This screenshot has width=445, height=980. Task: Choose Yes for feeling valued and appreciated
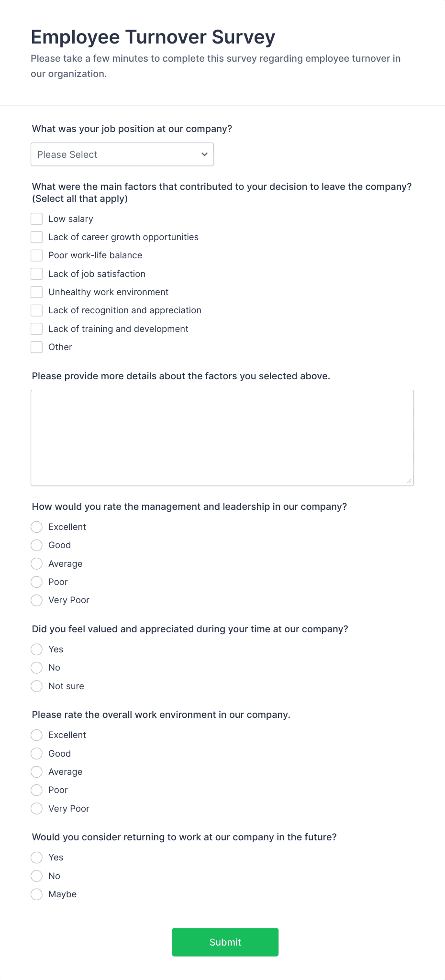(x=36, y=649)
